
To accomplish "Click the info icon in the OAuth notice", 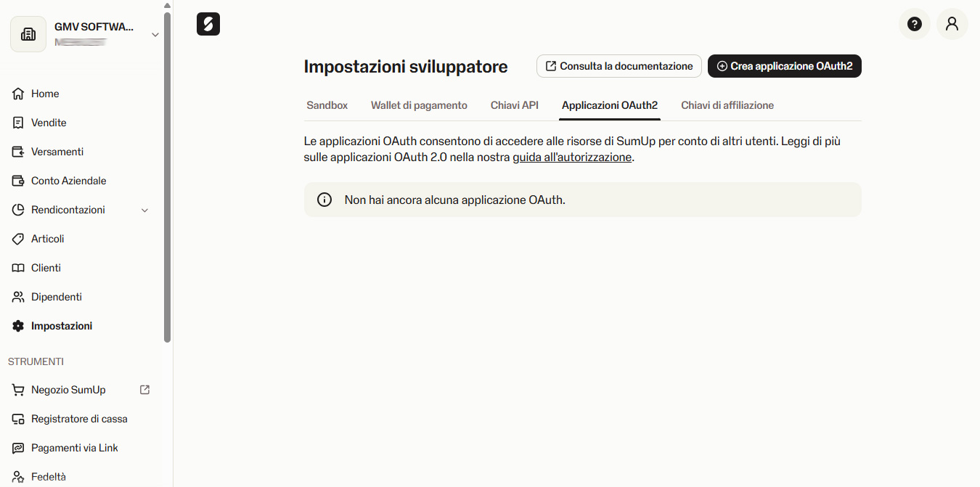I will coord(324,200).
